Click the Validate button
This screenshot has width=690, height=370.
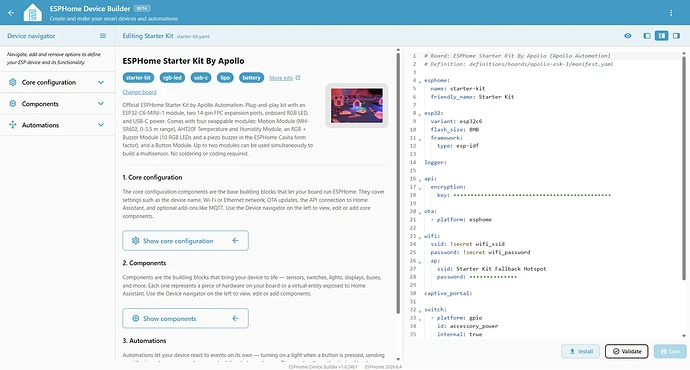[626, 351]
